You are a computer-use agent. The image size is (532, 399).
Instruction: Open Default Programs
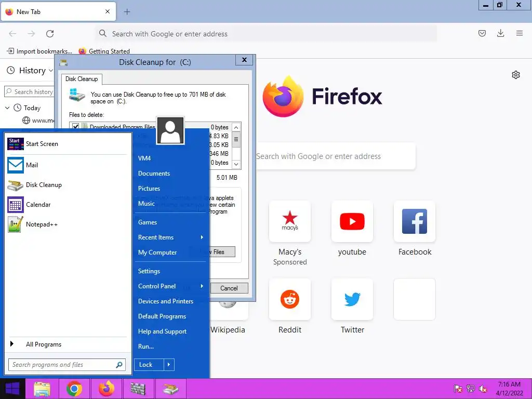[162, 316]
